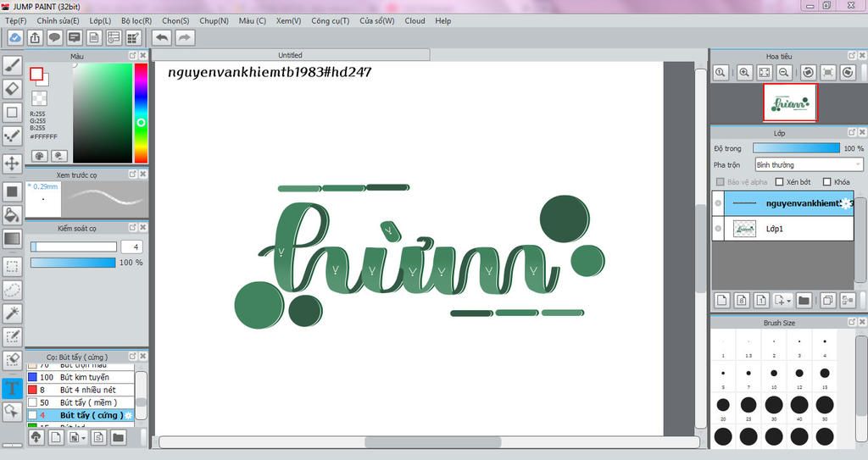
Task: Click the Undo arrow button
Action: (162, 37)
